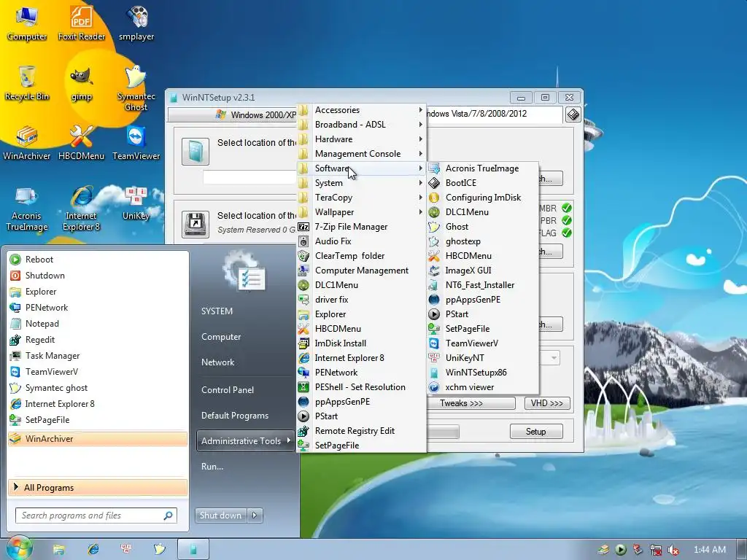Viewport: 747px width, 560px height.
Task: Open Task Manager from Start menu
Action: [98, 356]
